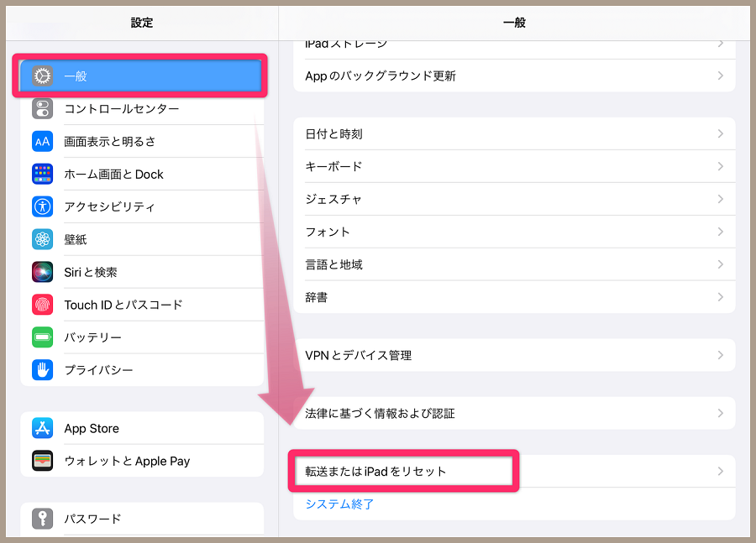
Task: Expand the VPN とデバイス管理 chevron
Action: point(721,355)
